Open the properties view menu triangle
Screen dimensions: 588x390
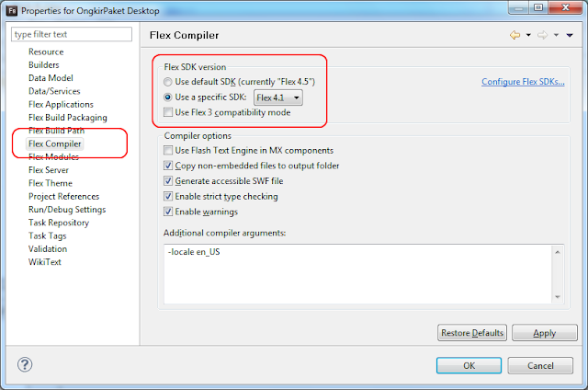coord(570,35)
